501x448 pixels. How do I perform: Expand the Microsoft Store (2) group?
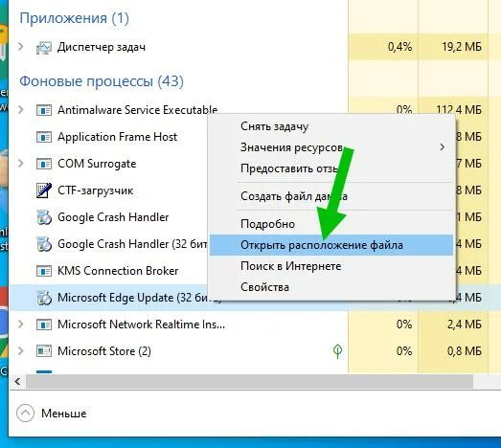coord(21,351)
